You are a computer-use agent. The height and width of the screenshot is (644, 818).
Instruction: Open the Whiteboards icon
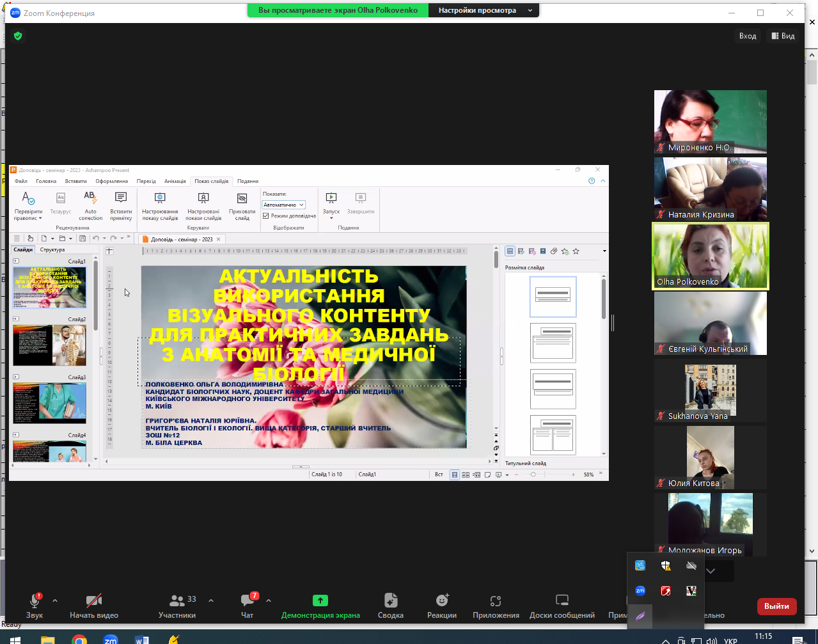[x=562, y=601]
